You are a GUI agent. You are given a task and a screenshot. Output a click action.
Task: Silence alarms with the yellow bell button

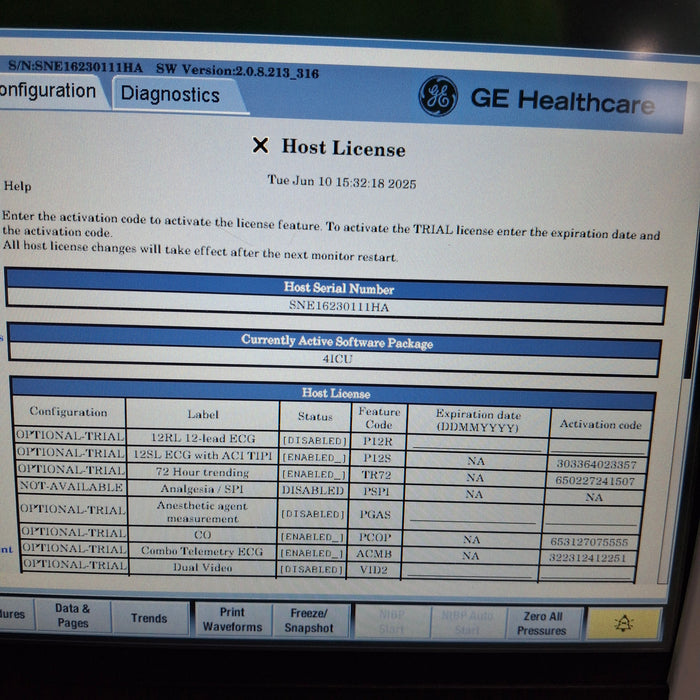623,623
